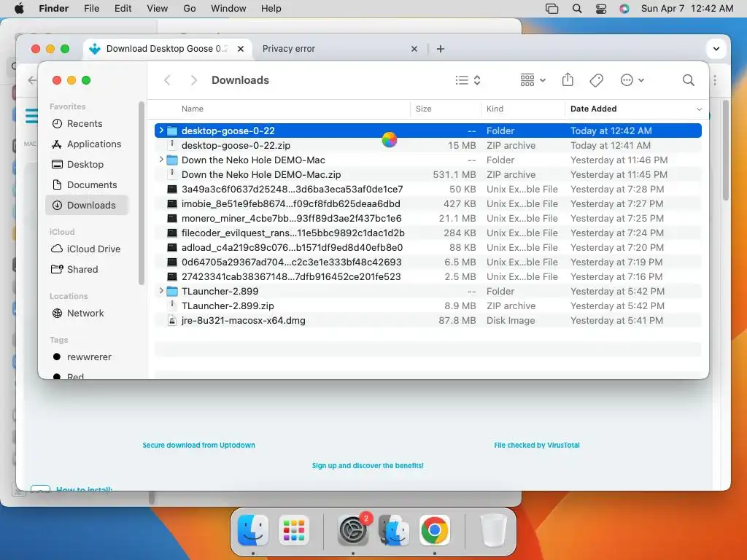Select the imobie_8e51e9feb8674 file
This screenshot has width=747, height=560.
(x=427, y=204)
